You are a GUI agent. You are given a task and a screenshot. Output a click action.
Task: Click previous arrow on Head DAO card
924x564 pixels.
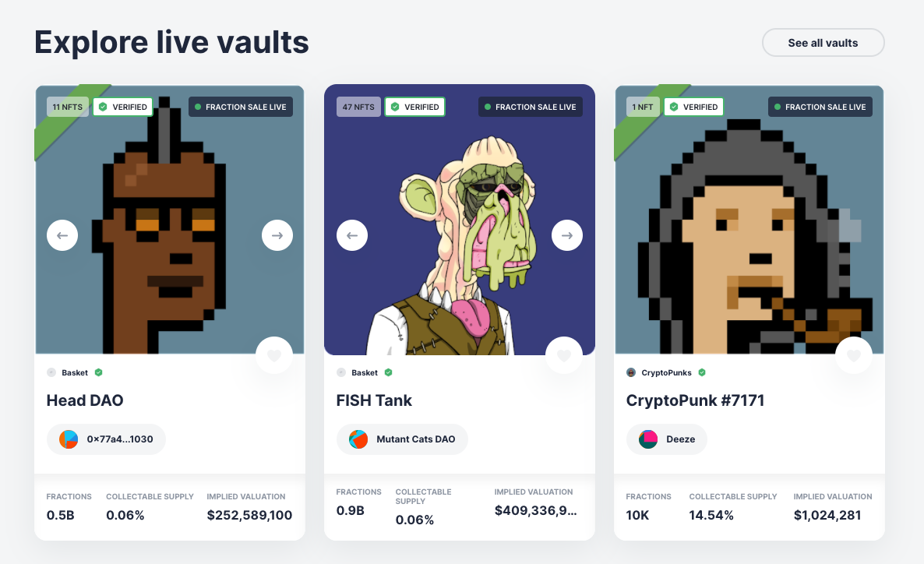coord(62,235)
